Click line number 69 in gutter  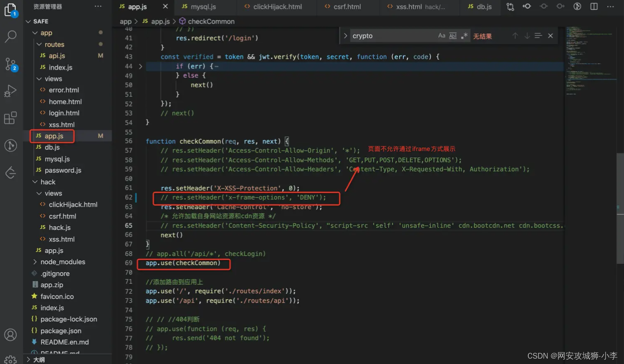128,263
